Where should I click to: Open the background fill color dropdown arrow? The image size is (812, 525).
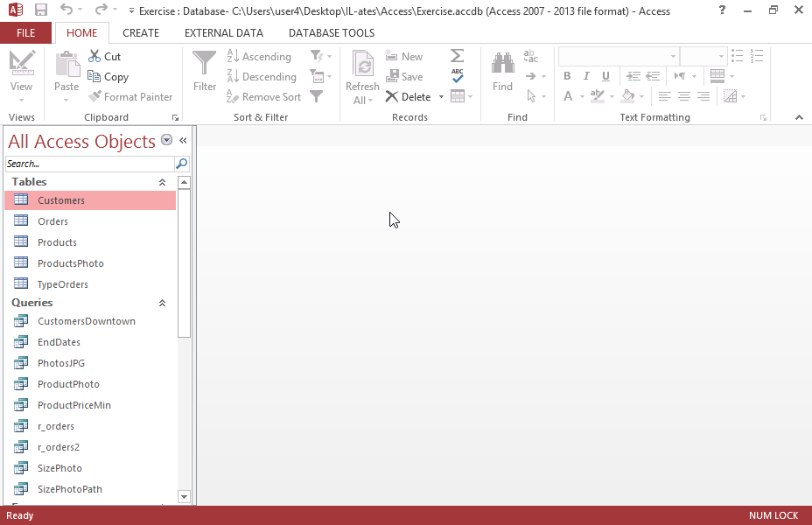click(x=641, y=97)
